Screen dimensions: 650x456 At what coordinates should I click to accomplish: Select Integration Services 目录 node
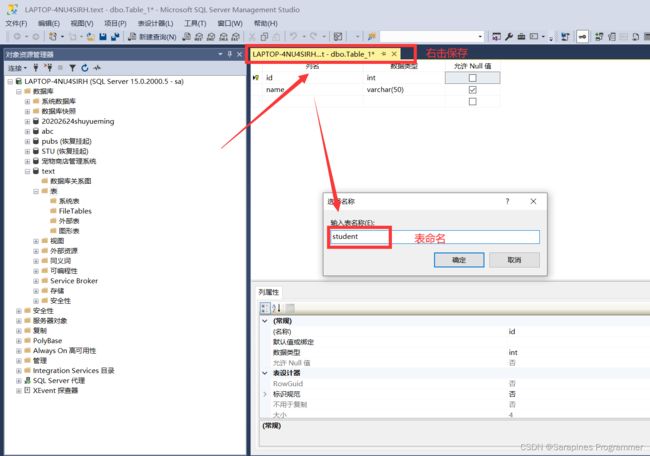tap(73, 371)
